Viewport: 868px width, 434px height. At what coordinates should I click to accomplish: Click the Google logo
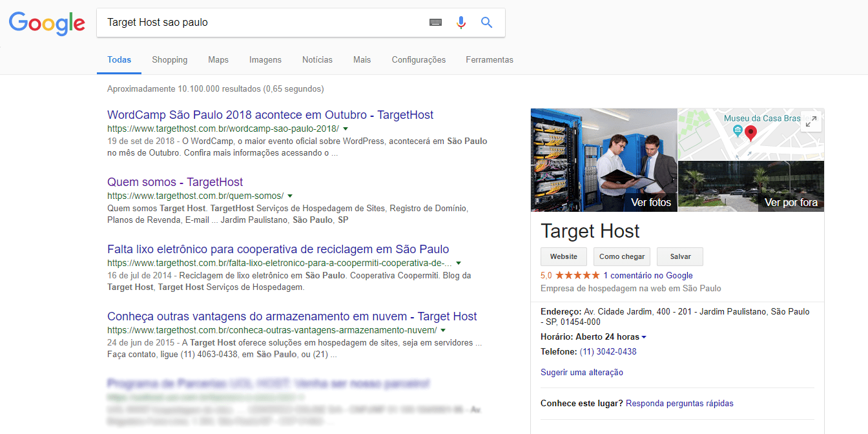click(46, 23)
